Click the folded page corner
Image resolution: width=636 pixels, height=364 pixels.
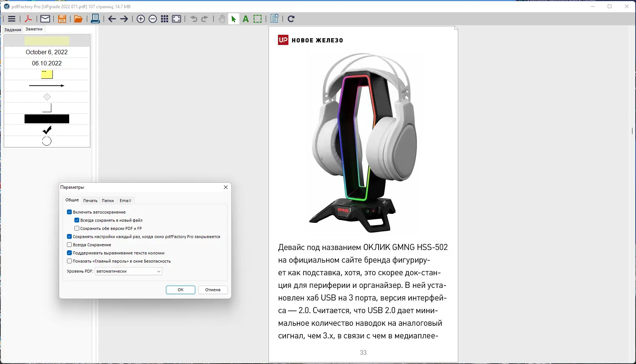(456, 28)
